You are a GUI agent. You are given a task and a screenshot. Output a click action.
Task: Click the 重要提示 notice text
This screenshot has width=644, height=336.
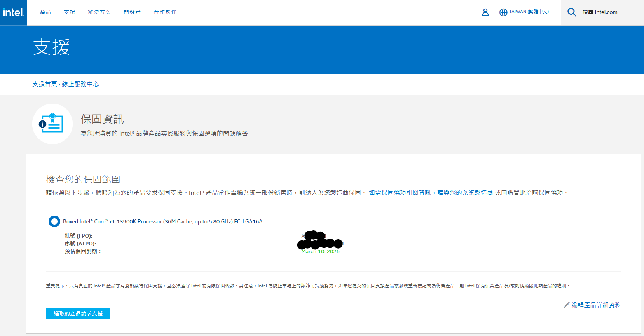coord(308,286)
